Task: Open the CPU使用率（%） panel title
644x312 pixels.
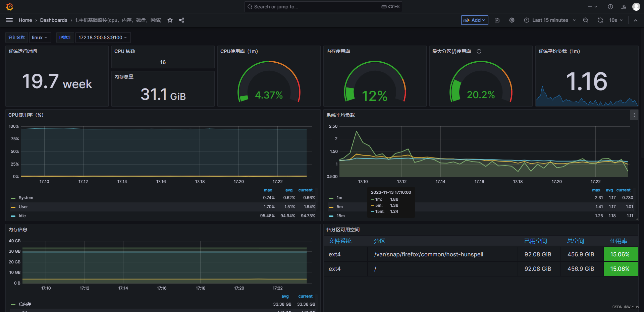Action: click(x=26, y=115)
